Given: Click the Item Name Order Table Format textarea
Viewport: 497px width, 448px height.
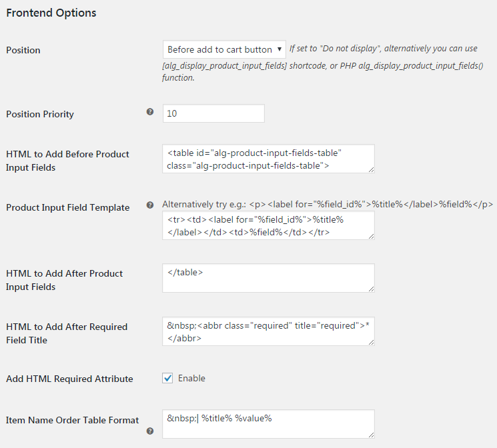Looking at the screenshot, I should (x=268, y=424).
